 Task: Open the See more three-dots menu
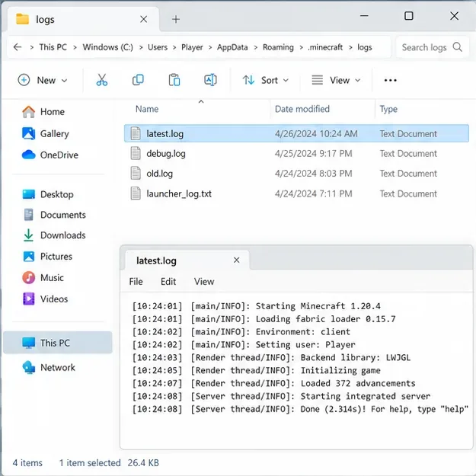tap(390, 81)
